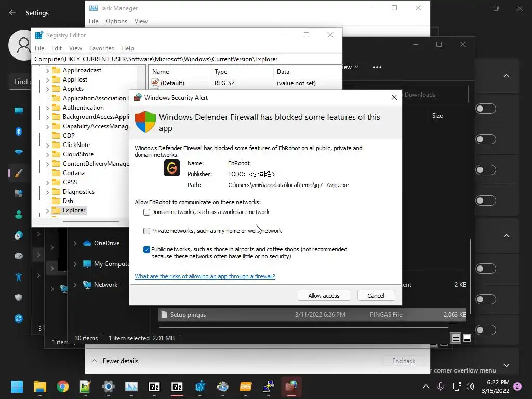Screen dimensions: 532x399
Task: Open the AS orange app on taskbar
Action: point(246,387)
